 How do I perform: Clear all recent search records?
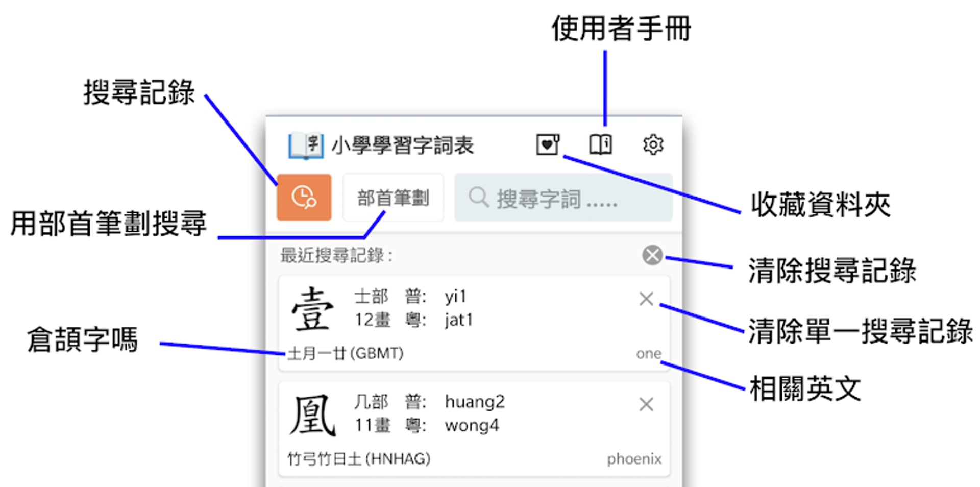pyautogui.click(x=652, y=255)
